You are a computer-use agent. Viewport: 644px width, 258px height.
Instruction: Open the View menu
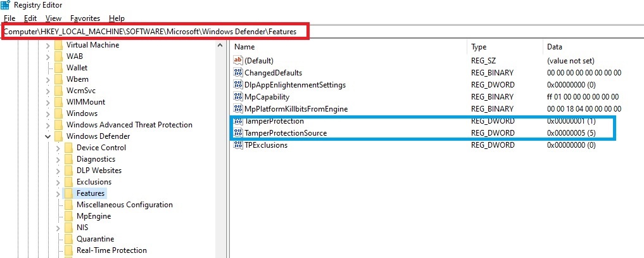pos(53,18)
